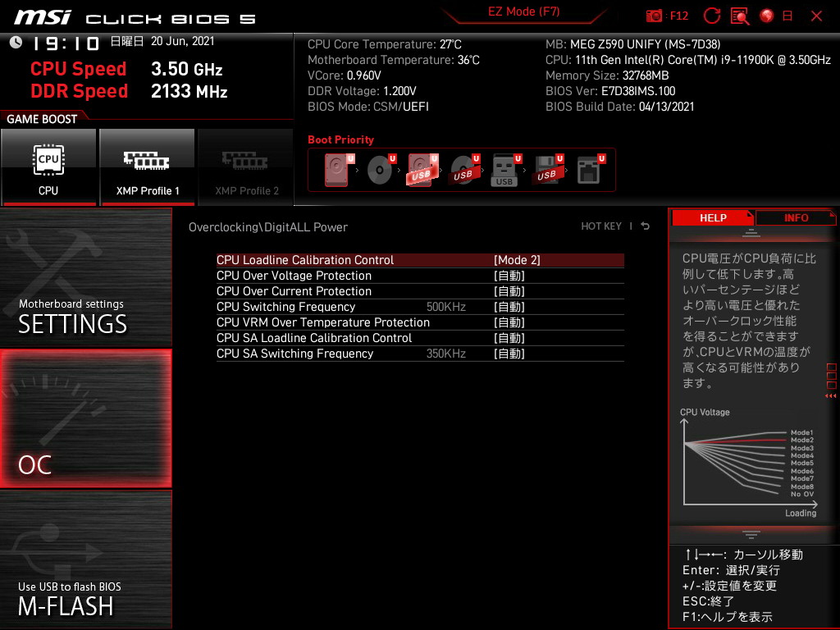The height and width of the screenshot is (630, 840).
Task: Select the CPU Over Voltage Protection label
Action: (x=294, y=276)
